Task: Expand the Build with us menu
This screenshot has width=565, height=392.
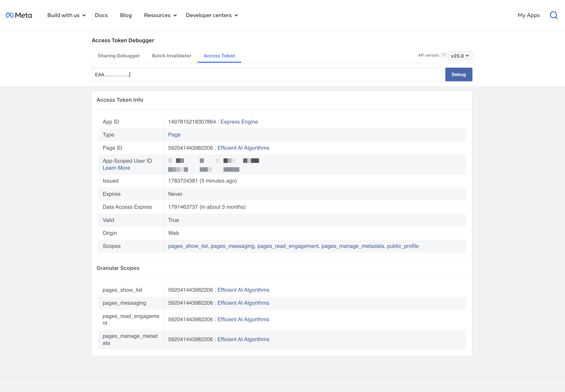Action: [66, 15]
